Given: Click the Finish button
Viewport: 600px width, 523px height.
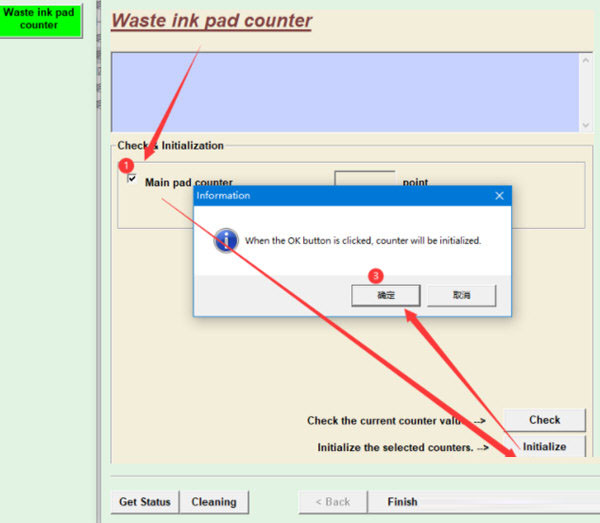Looking at the screenshot, I should tap(403, 502).
